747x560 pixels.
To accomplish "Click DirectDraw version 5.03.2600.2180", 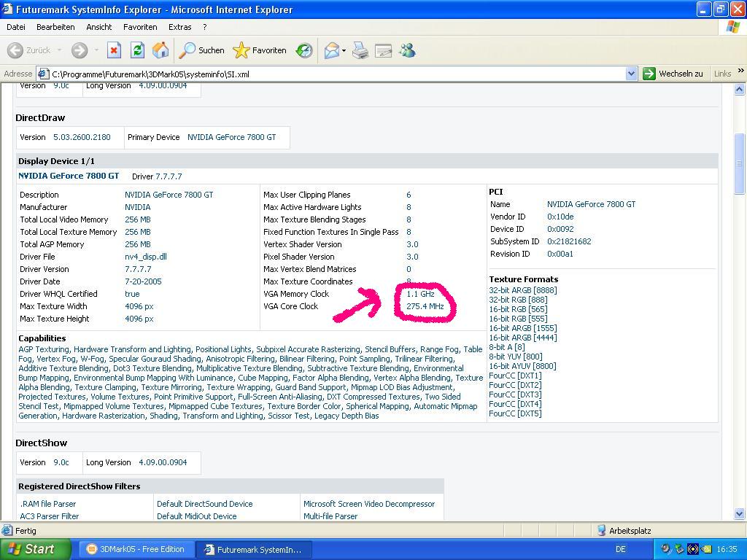I will (x=82, y=137).
